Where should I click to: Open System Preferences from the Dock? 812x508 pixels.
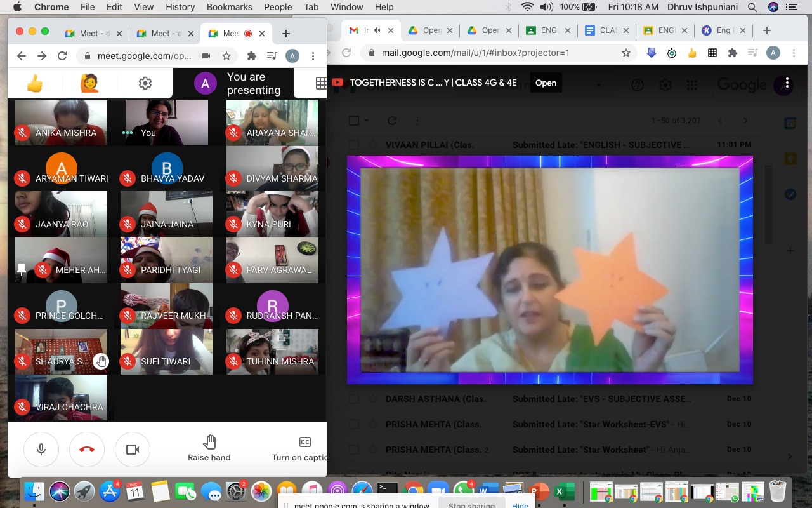click(x=236, y=491)
